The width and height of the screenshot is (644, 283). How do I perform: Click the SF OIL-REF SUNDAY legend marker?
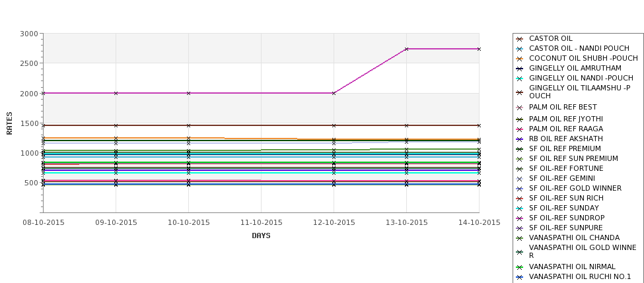pos(519,208)
